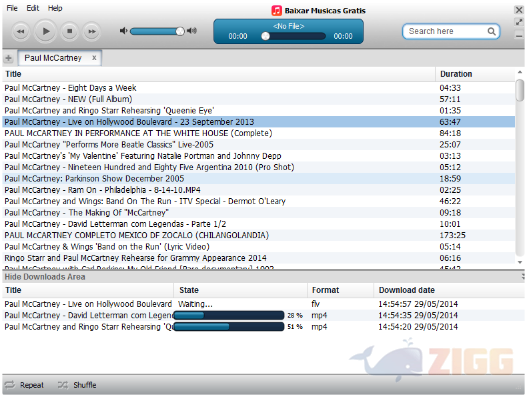Click the 28 % download progress bar

click(229, 315)
